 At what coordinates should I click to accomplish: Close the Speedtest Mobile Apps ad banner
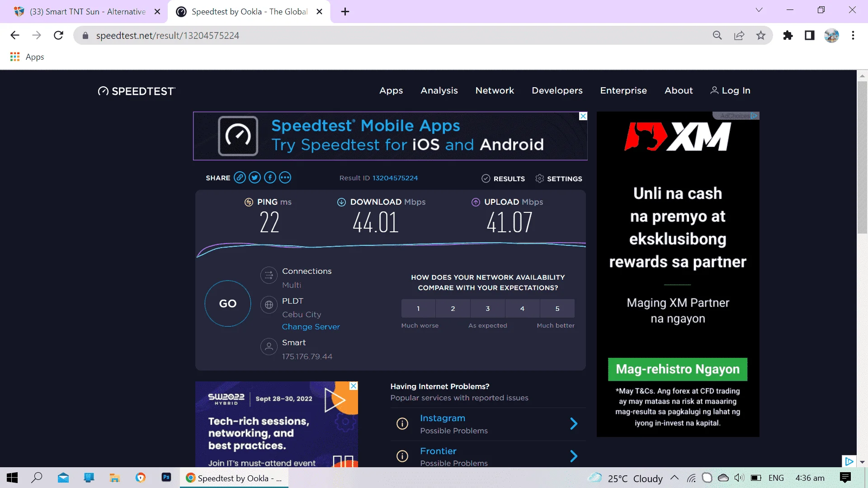[583, 116]
